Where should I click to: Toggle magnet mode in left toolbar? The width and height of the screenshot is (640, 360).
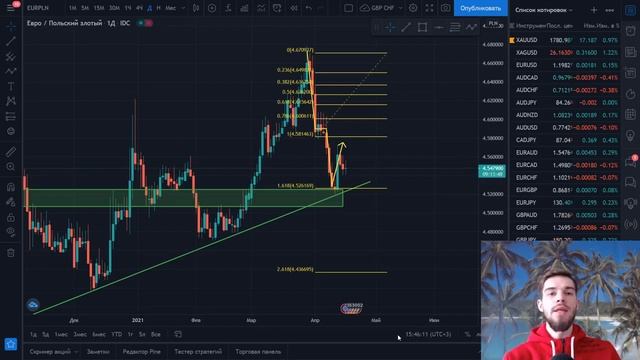click(x=11, y=187)
